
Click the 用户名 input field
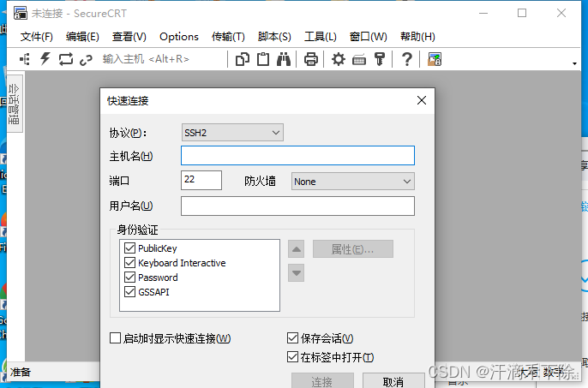point(297,206)
